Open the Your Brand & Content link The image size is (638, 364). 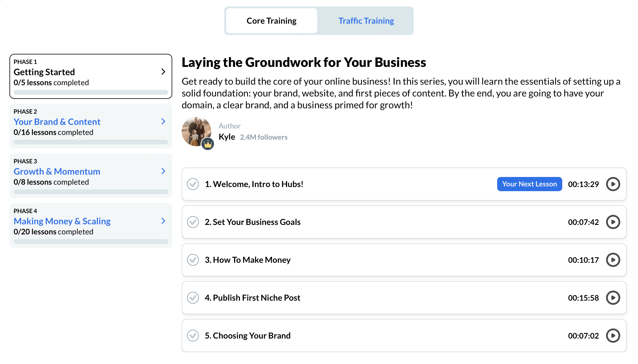57,122
